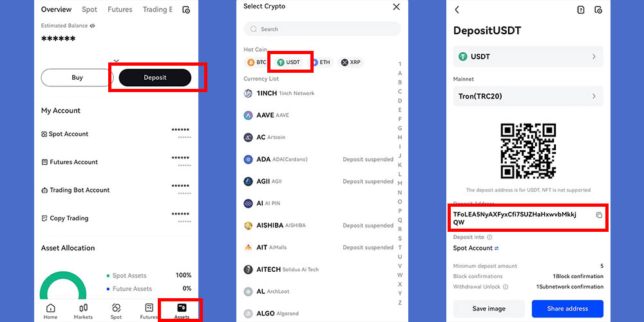Image resolution: width=644 pixels, height=322 pixels.
Task: Open Spot in bottom navigation
Action: [x=116, y=311]
